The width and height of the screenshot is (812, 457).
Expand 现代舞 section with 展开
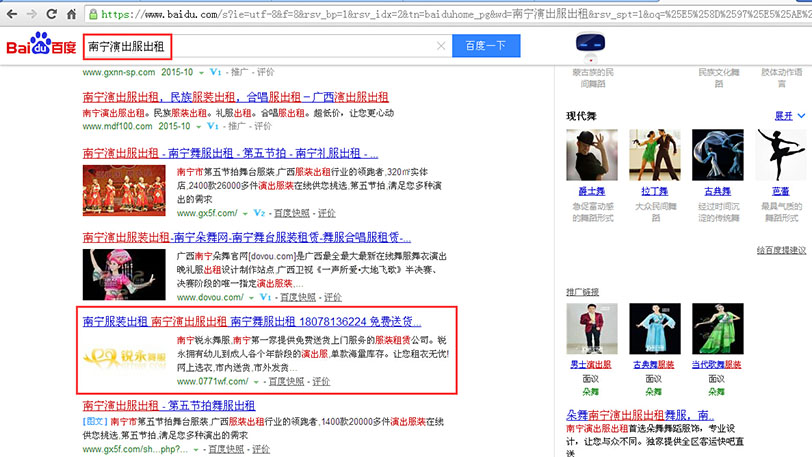pyautogui.click(x=790, y=116)
